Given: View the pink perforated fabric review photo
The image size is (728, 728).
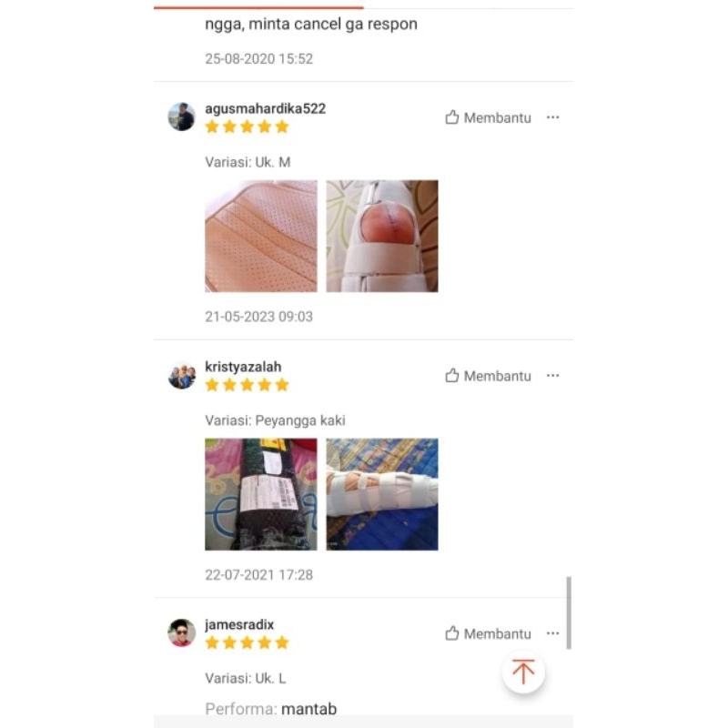Looking at the screenshot, I should pos(261,236).
